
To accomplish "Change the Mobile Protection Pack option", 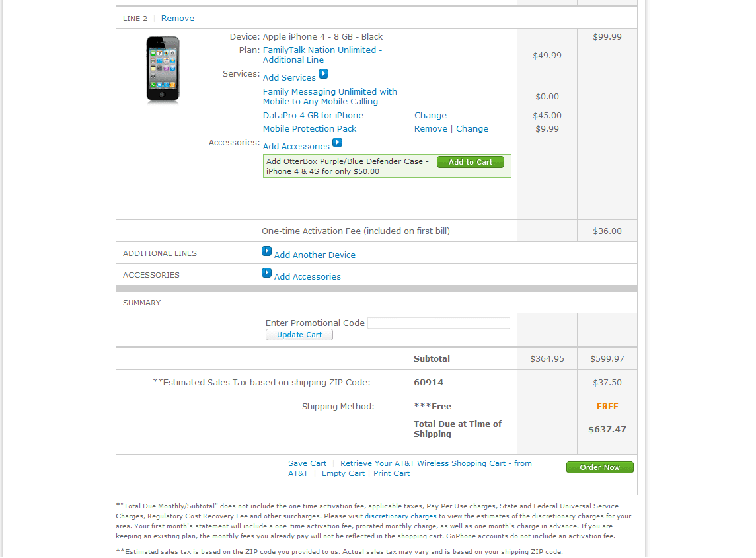I will pos(472,129).
